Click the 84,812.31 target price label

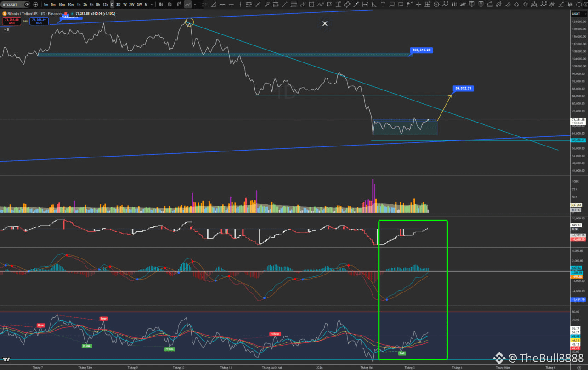coord(464,88)
